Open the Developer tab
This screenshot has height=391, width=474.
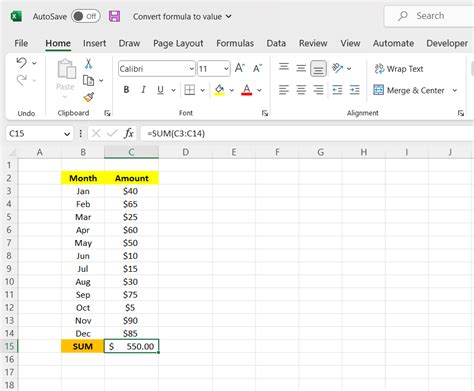[x=447, y=43]
